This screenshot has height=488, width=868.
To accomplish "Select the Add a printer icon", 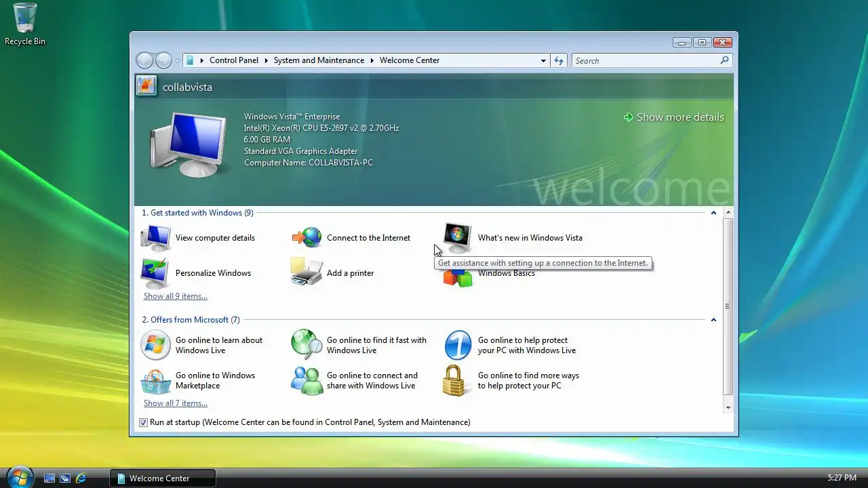I will point(307,272).
